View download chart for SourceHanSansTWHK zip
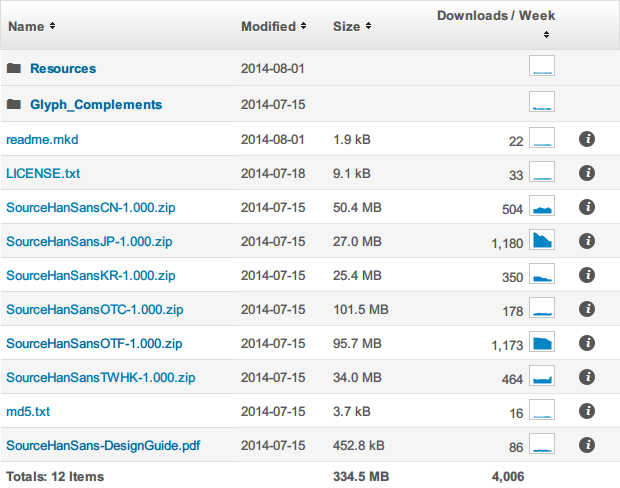The width and height of the screenshot is (620, 488). click(542, 376)
